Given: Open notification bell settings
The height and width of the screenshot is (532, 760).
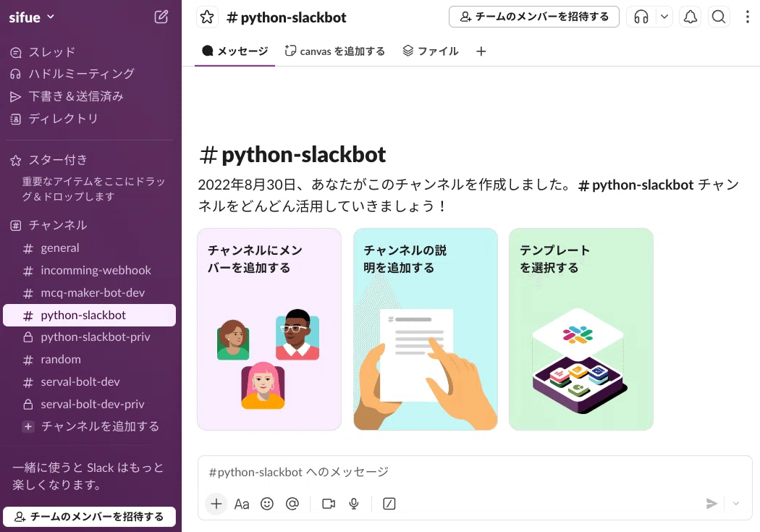Looking at the screenshot, I should [691, 17].
